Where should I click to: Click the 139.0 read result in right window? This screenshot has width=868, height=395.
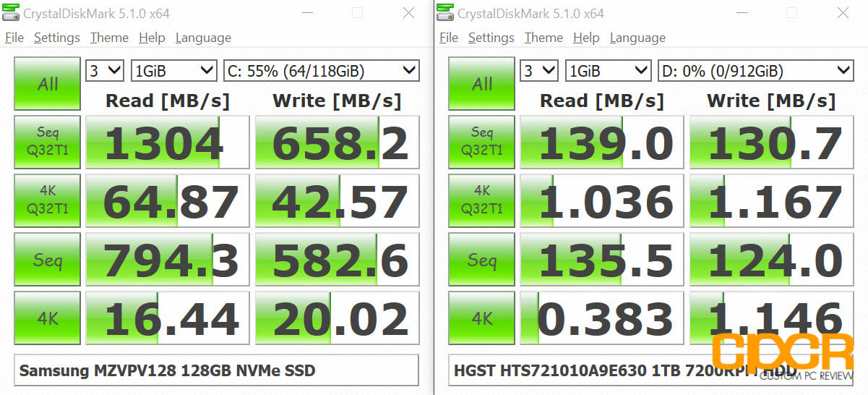tap(603, 143)
